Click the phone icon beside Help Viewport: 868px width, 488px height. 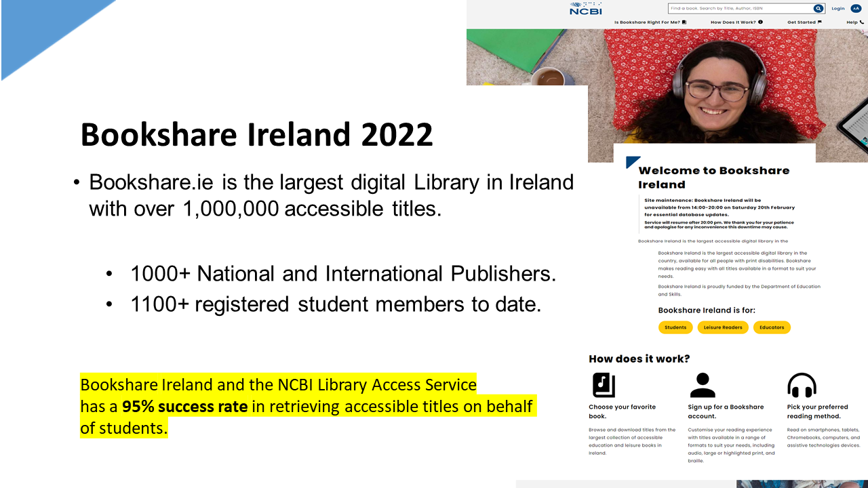tap(862, 22)
